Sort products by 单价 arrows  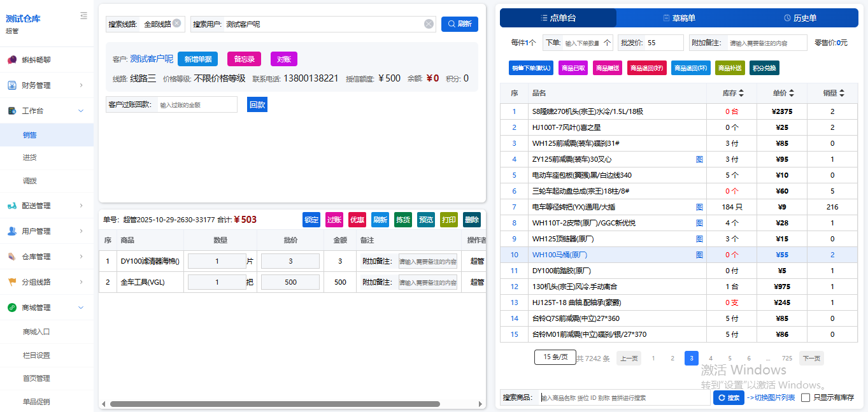(792, 93)
